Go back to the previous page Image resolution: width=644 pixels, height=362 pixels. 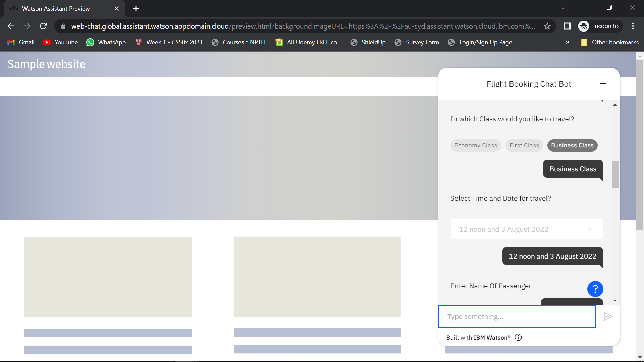point(11,26)
